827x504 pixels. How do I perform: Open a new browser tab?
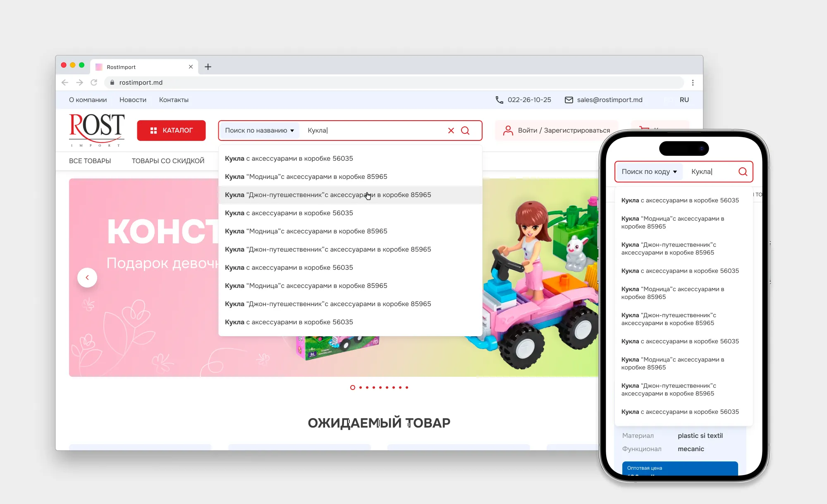(208, 67)
